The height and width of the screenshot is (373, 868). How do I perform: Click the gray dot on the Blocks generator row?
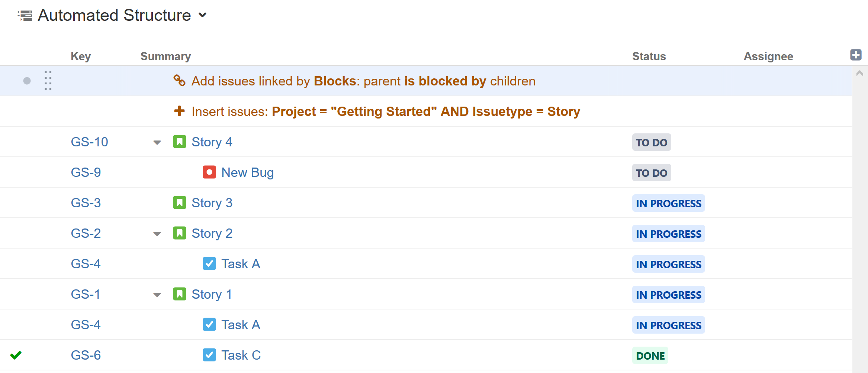point(26,81)
